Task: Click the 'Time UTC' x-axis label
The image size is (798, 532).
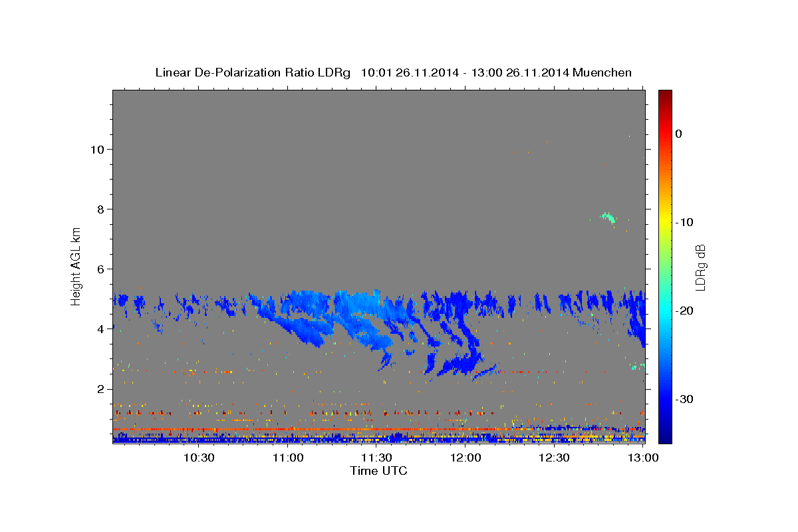Action: pos(378,471)
